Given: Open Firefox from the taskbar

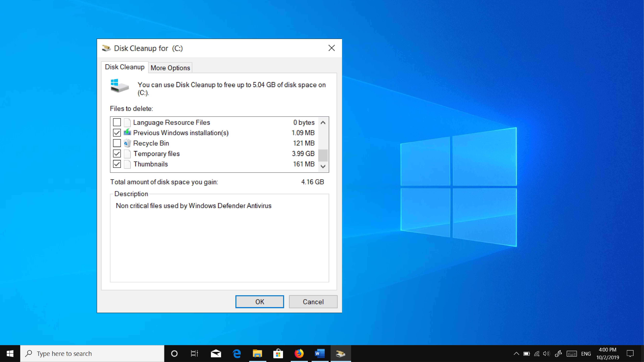Looking at the screenshot, I should click(x=299, y=354).
